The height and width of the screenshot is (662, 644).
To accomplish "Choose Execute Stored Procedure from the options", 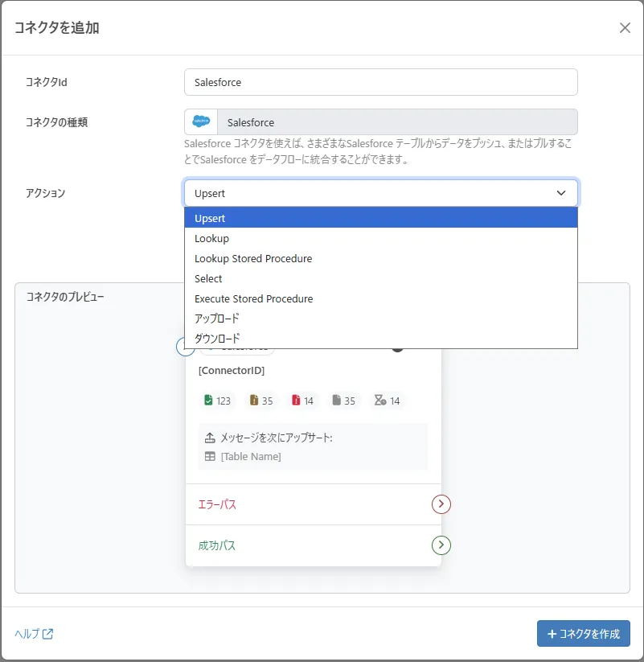I will [x=253, y=298].
